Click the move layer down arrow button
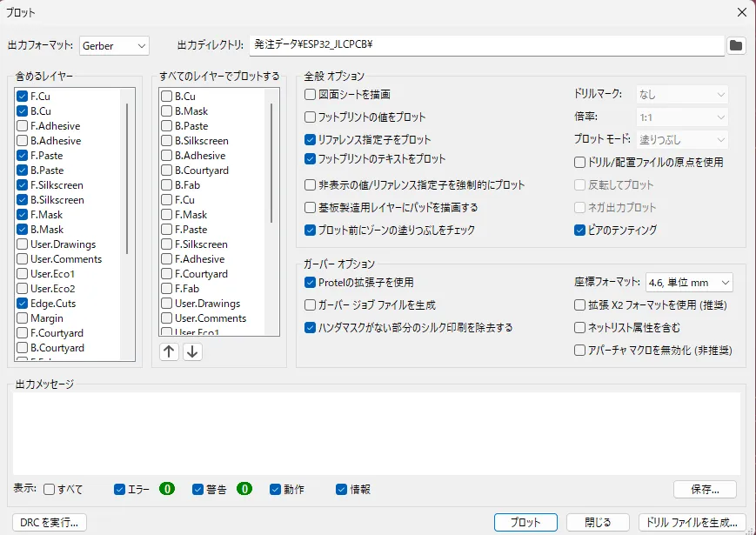This screenshot has height=535, width=756. (192, 351)
